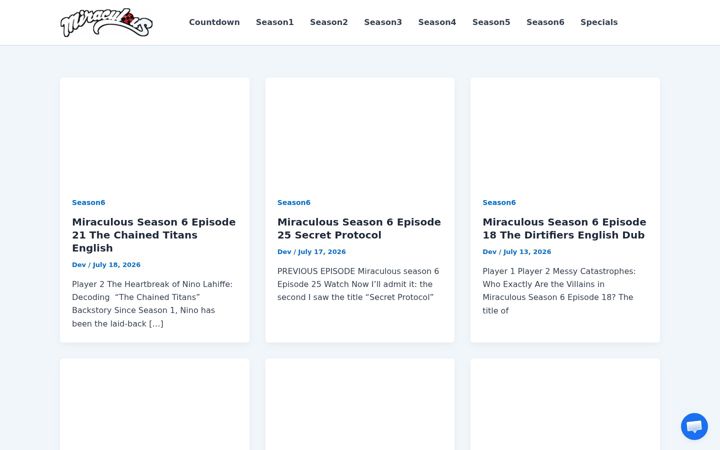Open Episode 25 Secret Protocol post

[359, 228]
